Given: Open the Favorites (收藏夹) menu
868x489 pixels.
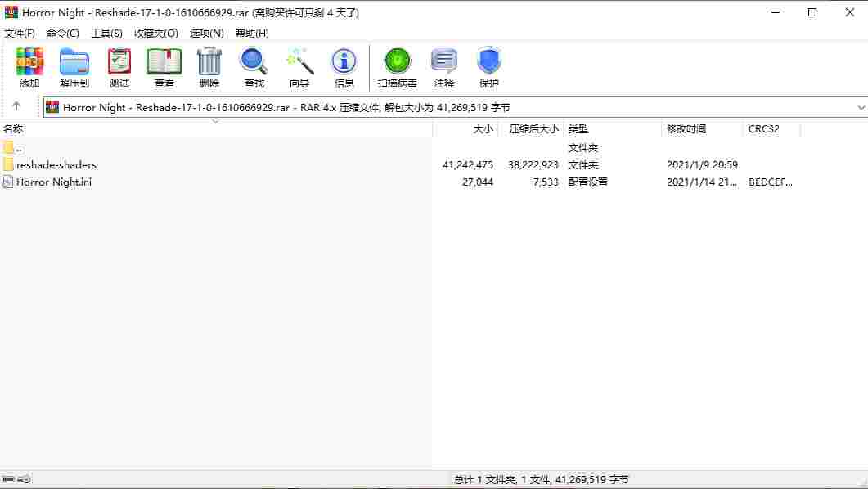Looking at the screenshot, I should click(155, 34).
